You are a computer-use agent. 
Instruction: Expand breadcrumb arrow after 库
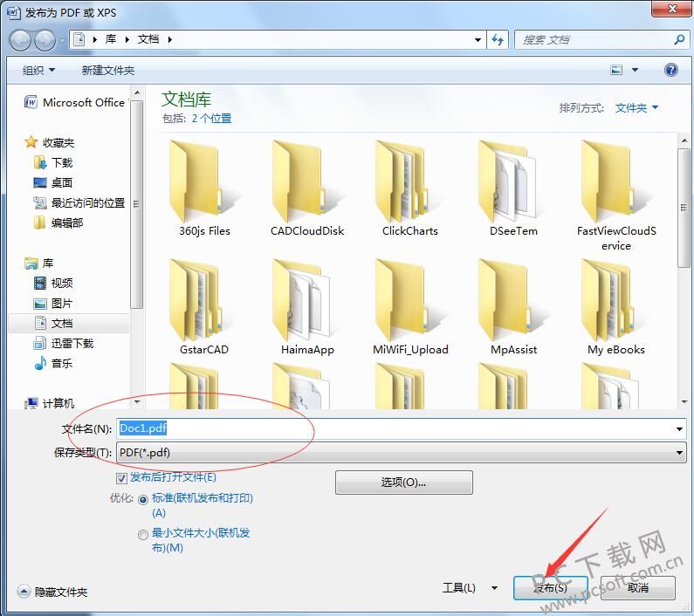pyautogui.click(x=127, y=40)
